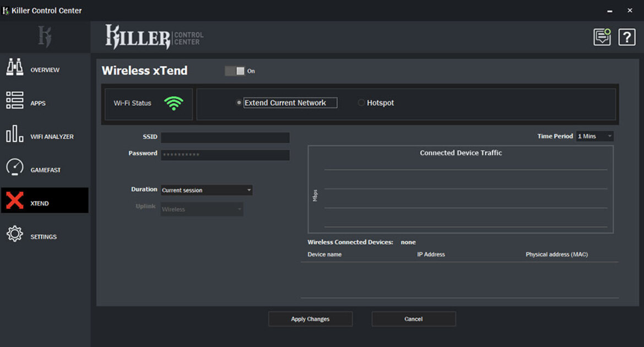This screenshot has height=347, width=644.
Task: Click the Killer logo in the sidebar header
Action: coord(45,36)
